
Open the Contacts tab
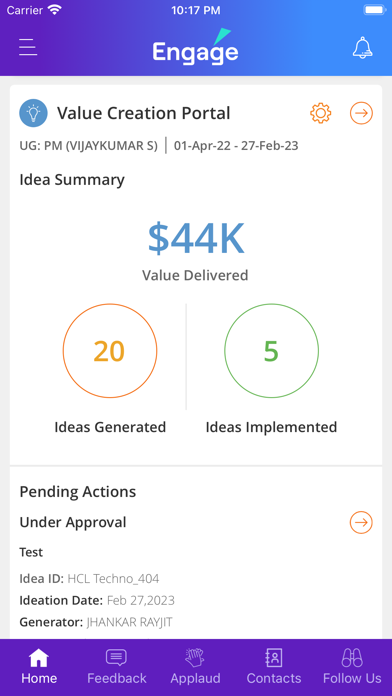pyautogui.click(x=274, y=667)
